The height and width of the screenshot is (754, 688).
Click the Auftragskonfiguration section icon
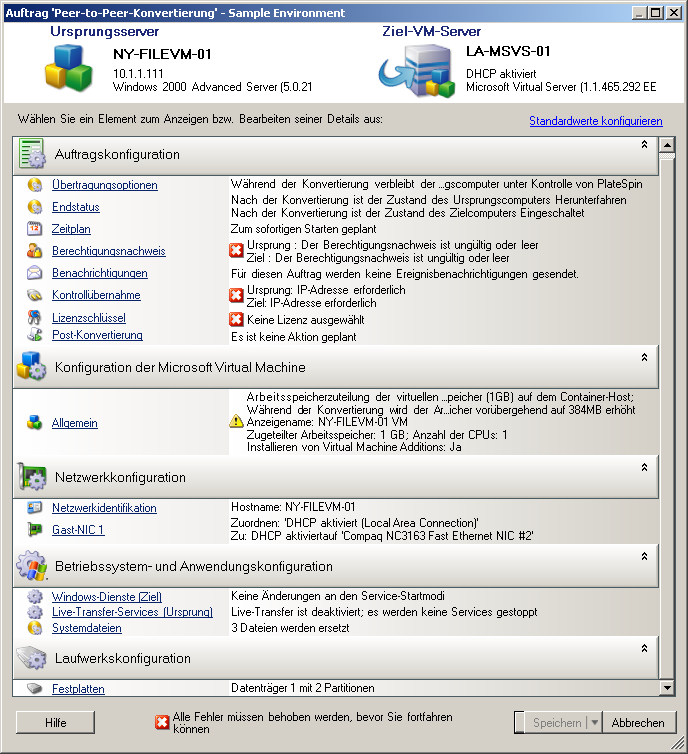(x=32, y=153)
